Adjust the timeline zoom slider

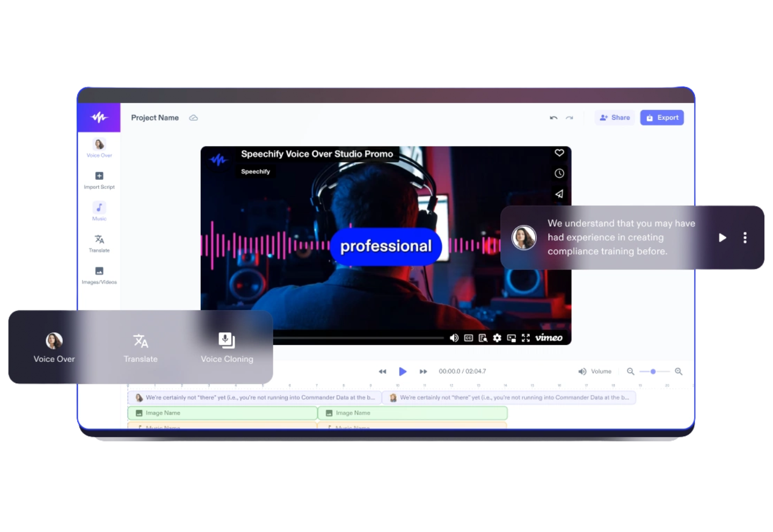(x=654, y=371)
